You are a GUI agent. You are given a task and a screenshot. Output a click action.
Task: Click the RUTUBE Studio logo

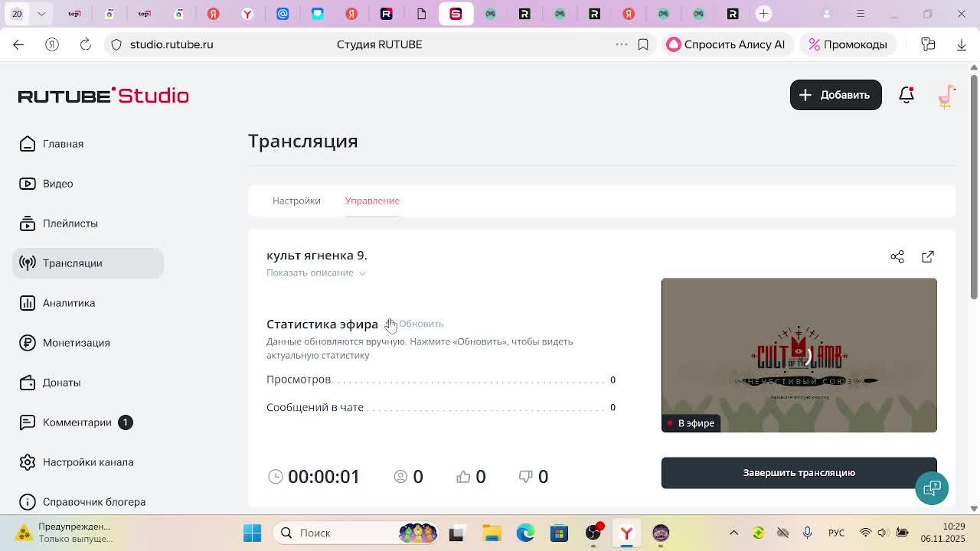(103, 96)
